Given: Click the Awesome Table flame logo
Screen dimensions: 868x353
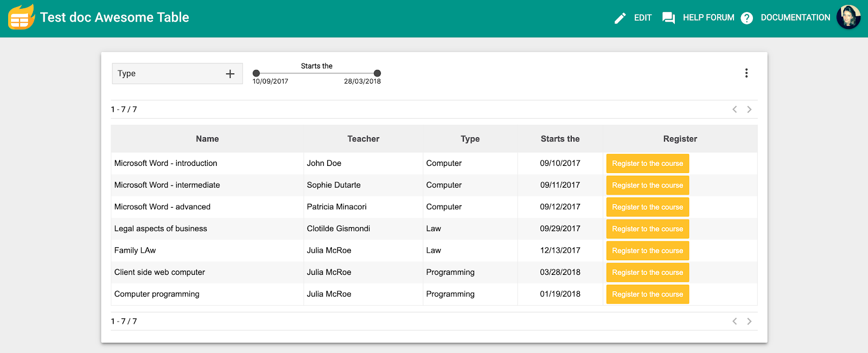Looking at the screenshot, I should [x=21, y=17].
